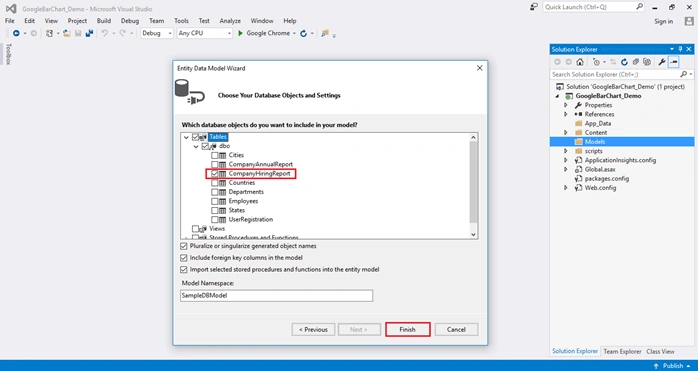
Task: Click the Save toolbar icon
Action: coord(78,33)
